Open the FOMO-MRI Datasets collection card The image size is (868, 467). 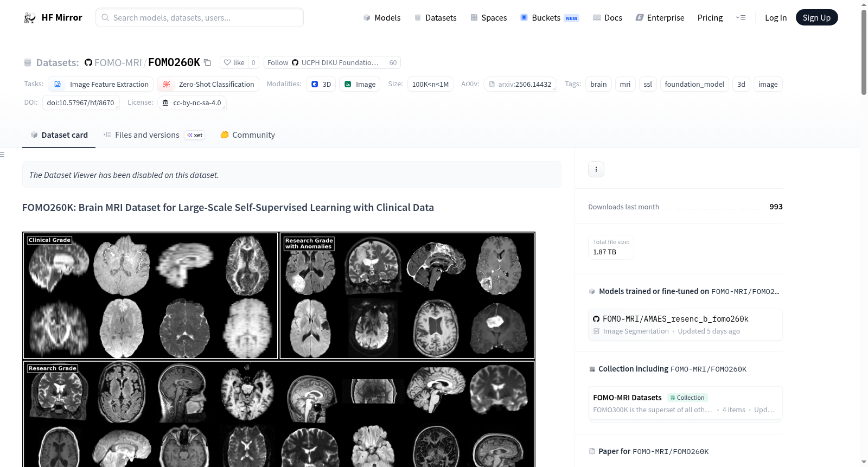pyautogui.click(x=685, y=403)
